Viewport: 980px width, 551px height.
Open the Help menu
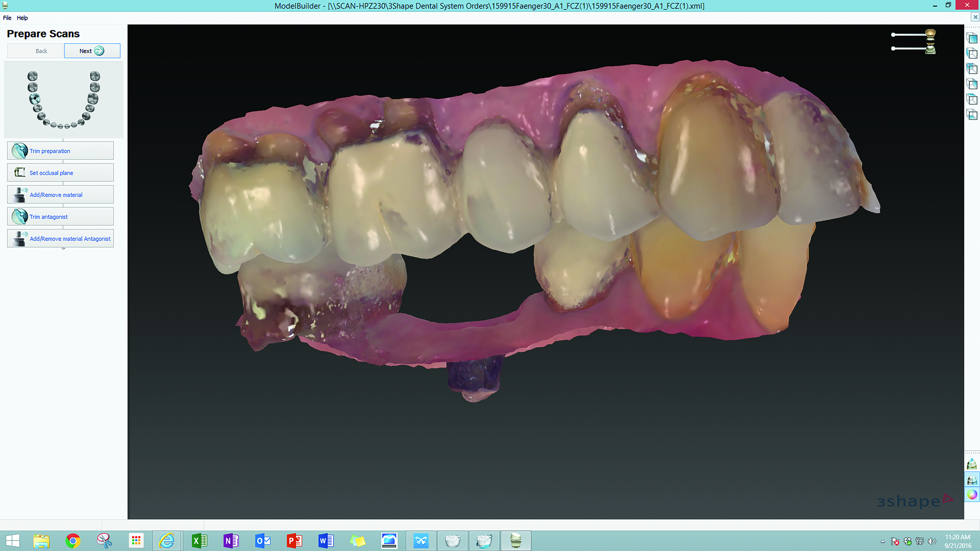pos(22,18)
